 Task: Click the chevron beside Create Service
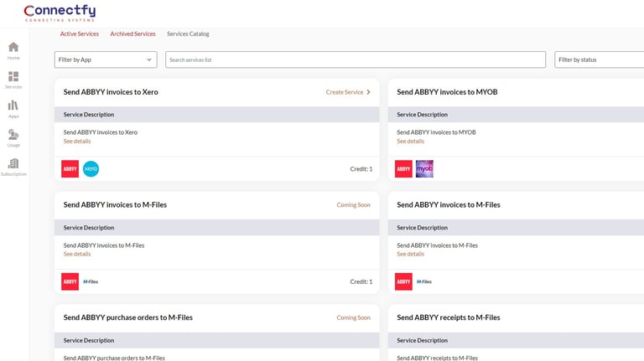click(x=368, y=92)
